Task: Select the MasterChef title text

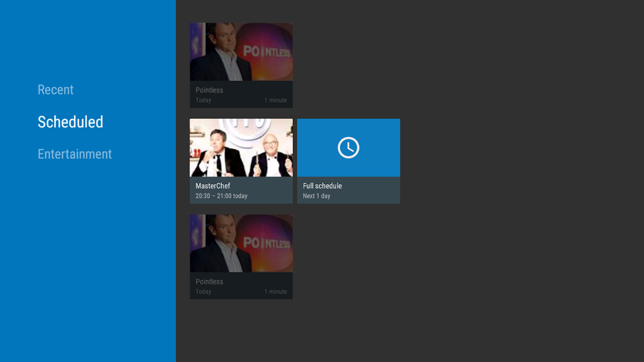Action: (213, 186)
